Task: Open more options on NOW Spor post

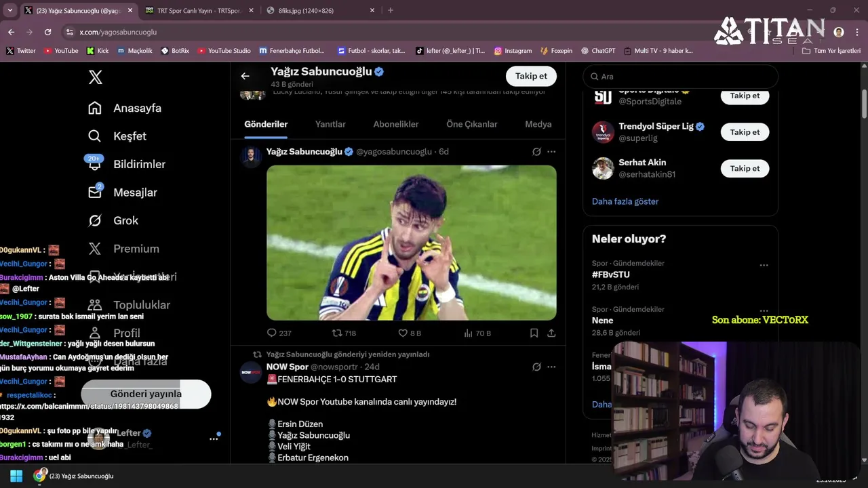Action: click(x=551, y=367)
